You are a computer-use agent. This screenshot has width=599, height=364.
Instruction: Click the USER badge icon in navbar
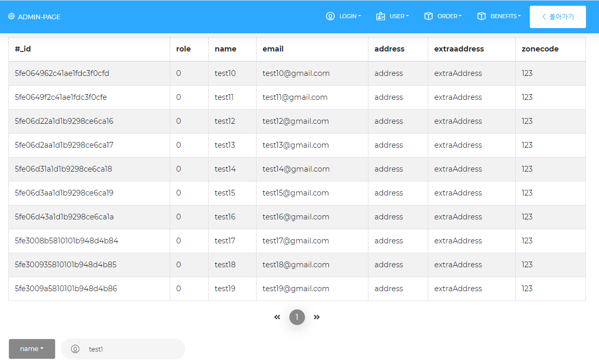pos(379,16)
